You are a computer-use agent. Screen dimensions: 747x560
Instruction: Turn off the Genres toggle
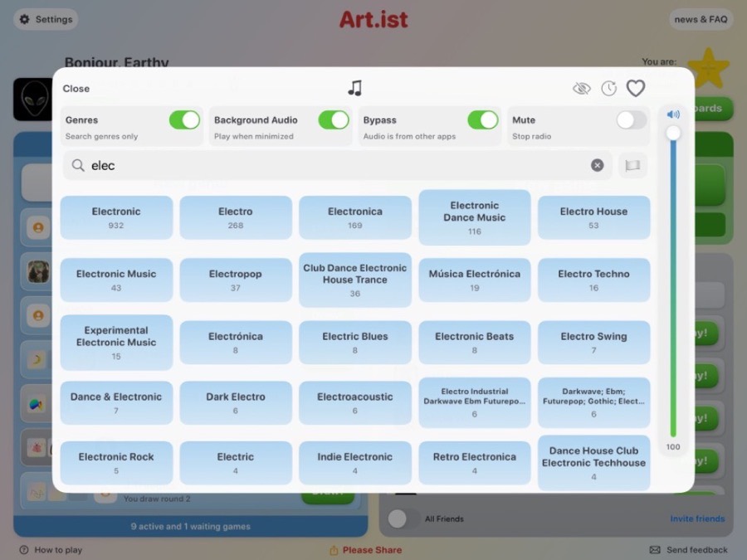pyautogui.click(x=184, y=120)
